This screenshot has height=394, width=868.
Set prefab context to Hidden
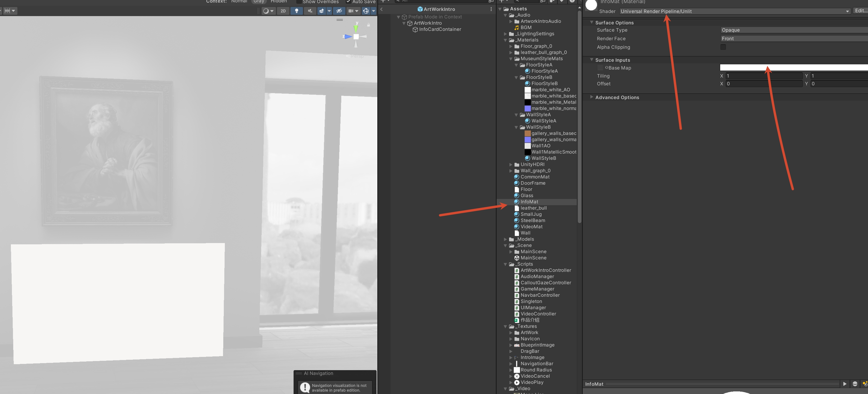[x=279, y=1]
